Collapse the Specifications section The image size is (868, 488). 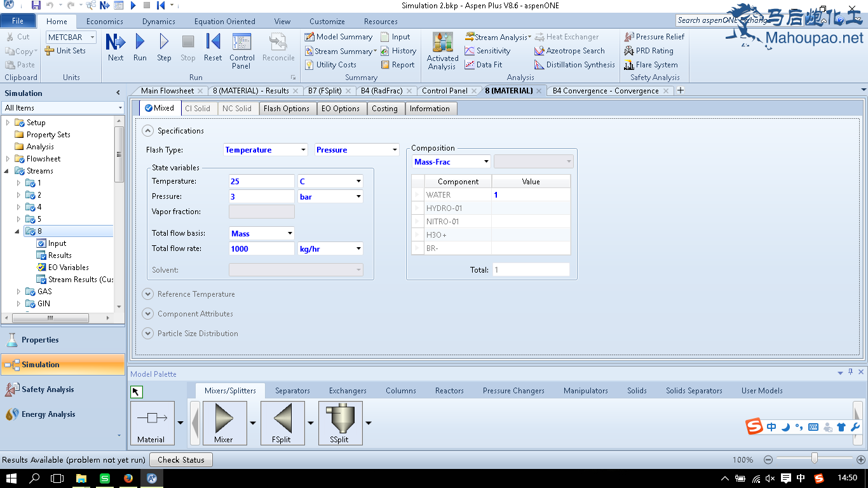tap(148, 131)
